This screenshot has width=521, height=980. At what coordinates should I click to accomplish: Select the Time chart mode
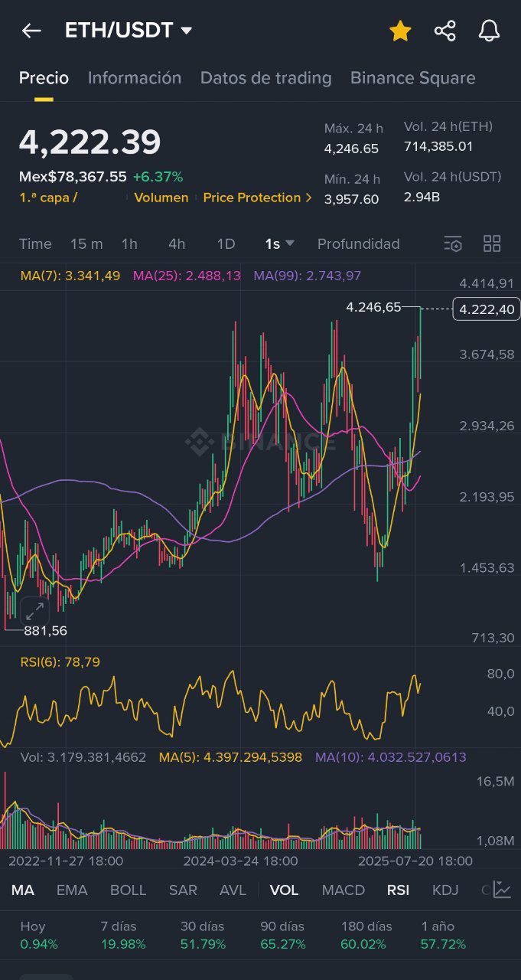(x=35, y=243)
